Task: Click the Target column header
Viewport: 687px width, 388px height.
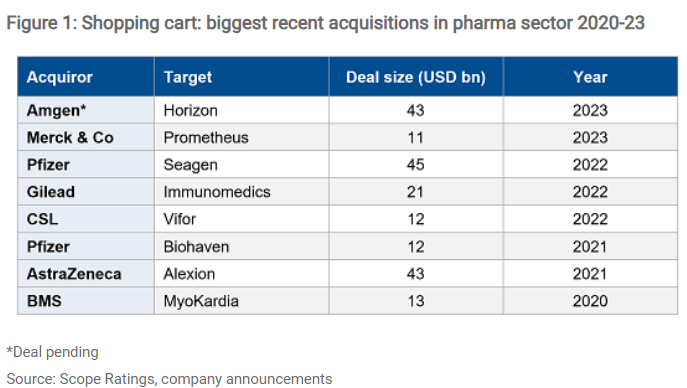Action: pos(241,77)
